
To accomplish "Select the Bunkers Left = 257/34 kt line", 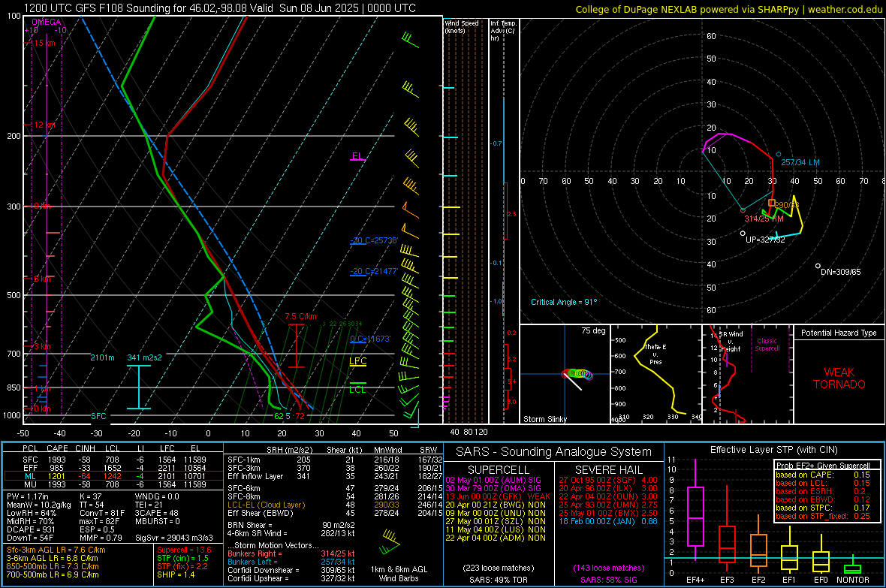I will (291, 562).
